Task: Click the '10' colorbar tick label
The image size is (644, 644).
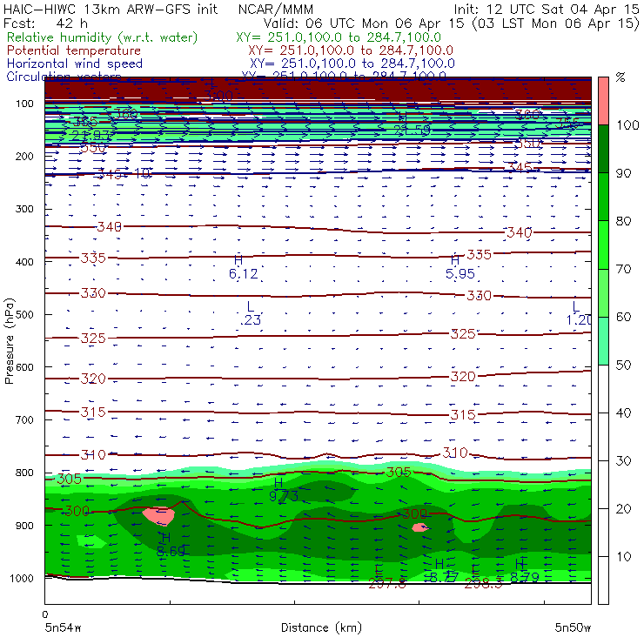Action: [x=623, y=556]
